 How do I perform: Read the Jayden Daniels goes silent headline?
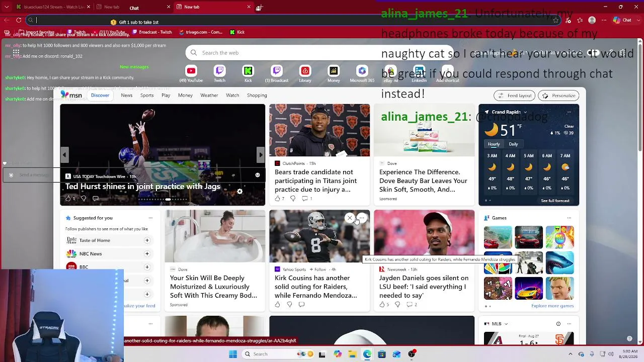pos(424,287)
